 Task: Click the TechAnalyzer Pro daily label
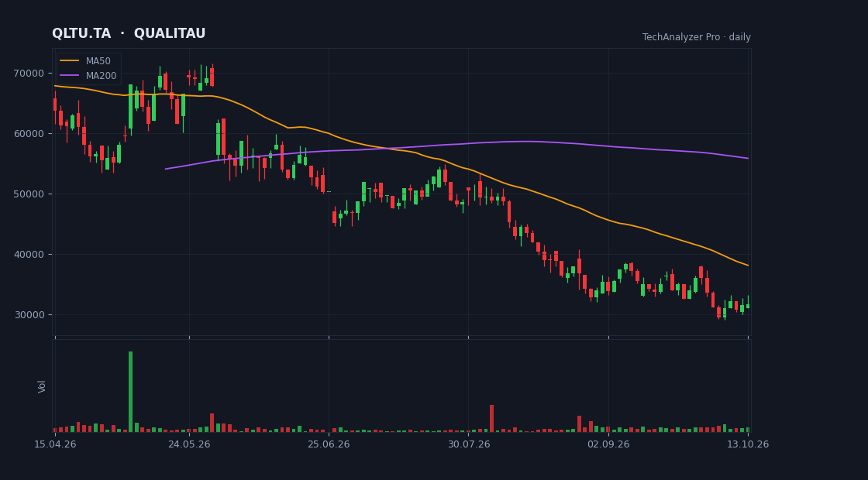[x=697, y=37]
